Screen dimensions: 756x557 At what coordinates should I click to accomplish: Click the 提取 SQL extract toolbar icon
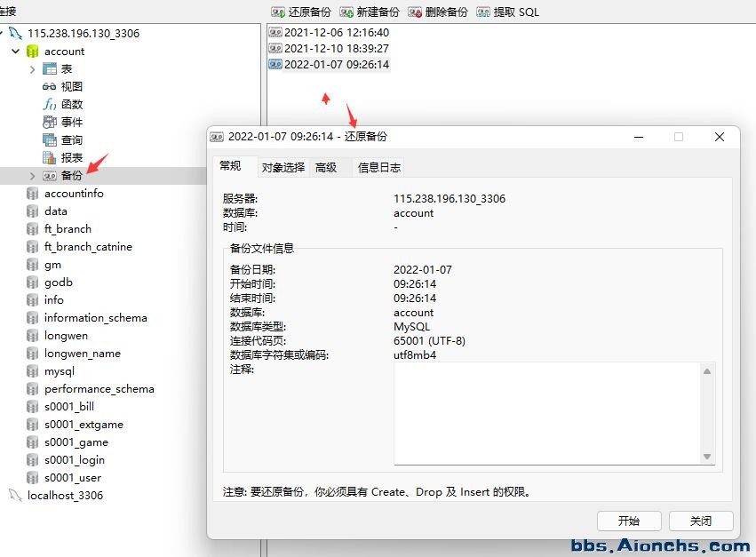(x=483, y=12)
